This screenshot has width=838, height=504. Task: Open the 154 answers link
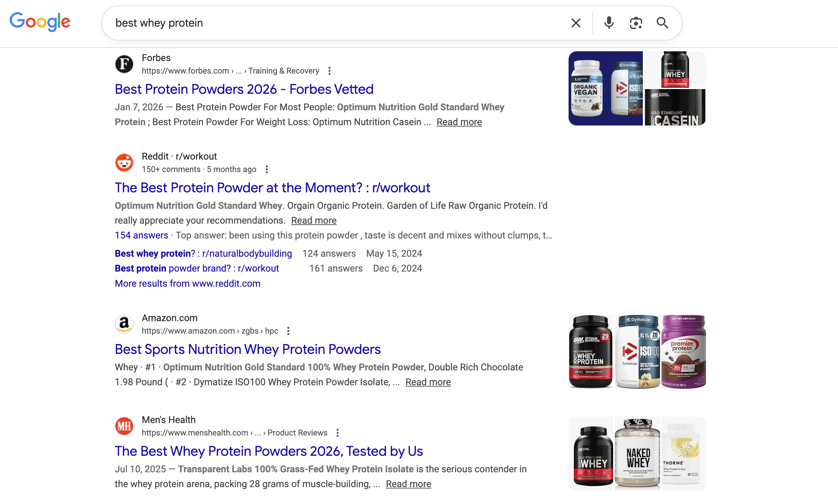(141, 235)
